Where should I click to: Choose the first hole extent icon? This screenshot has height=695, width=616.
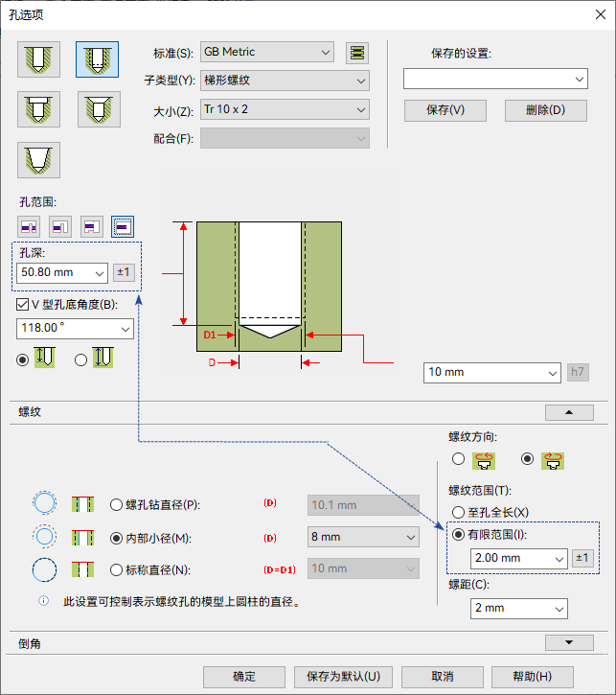(29, 227)
